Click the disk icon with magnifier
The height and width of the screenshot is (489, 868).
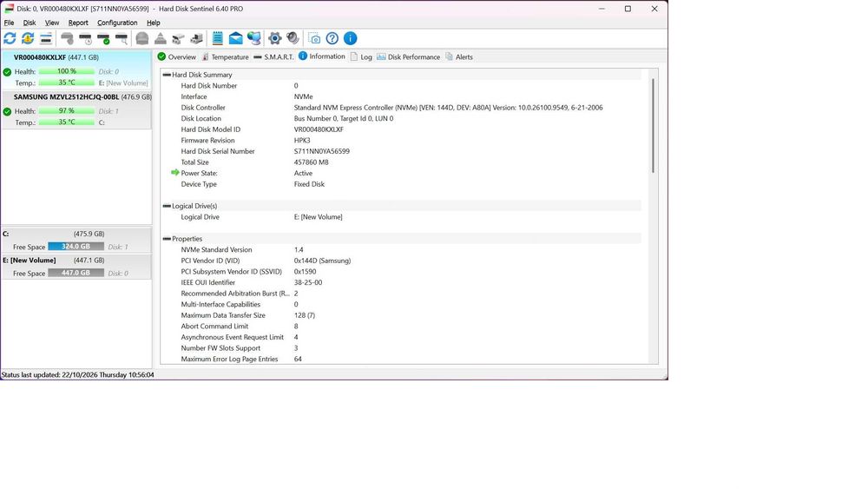click(x=122, y=38)
